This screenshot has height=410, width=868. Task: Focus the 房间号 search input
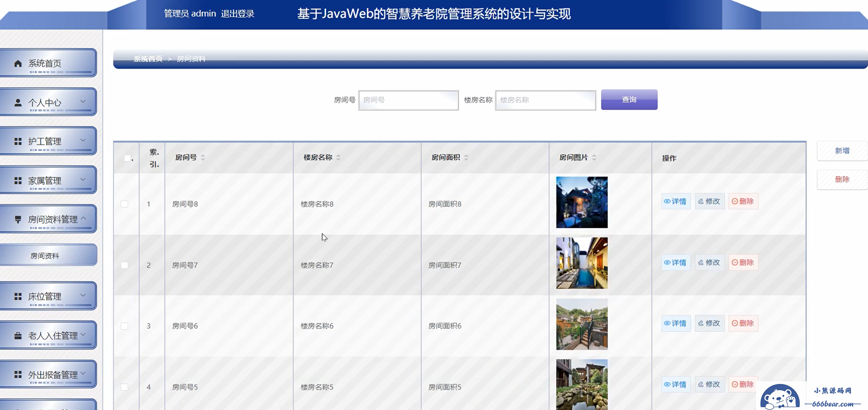409,100
